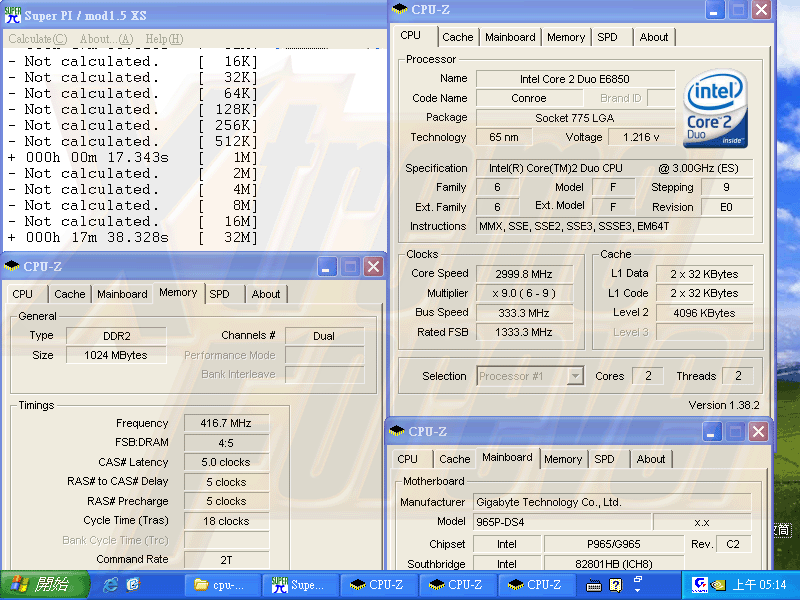
Task: Switch to Super PI taskbar button
Action: pyautogui.click(x=300, y=585)
